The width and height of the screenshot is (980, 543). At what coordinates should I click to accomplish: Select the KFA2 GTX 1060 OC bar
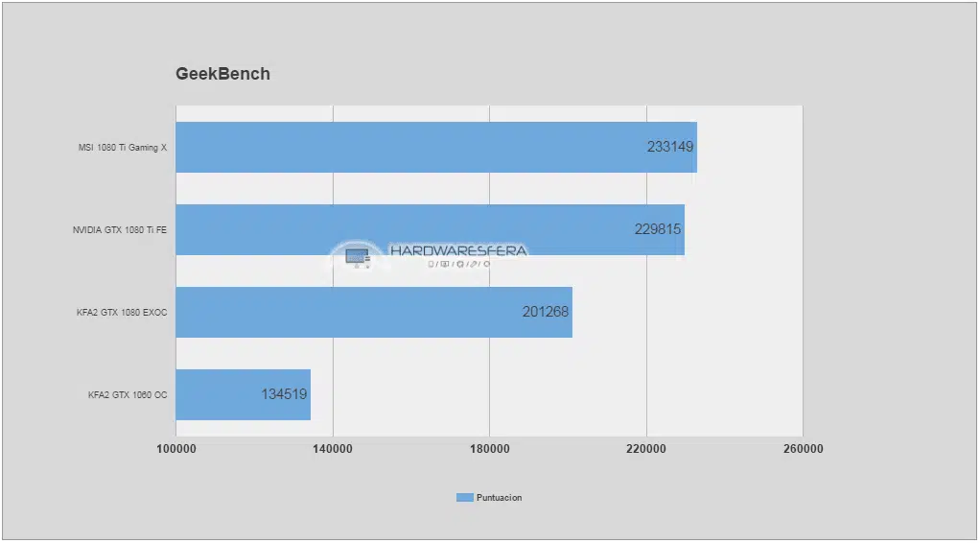pyautogui.click(x=244, y=394)
